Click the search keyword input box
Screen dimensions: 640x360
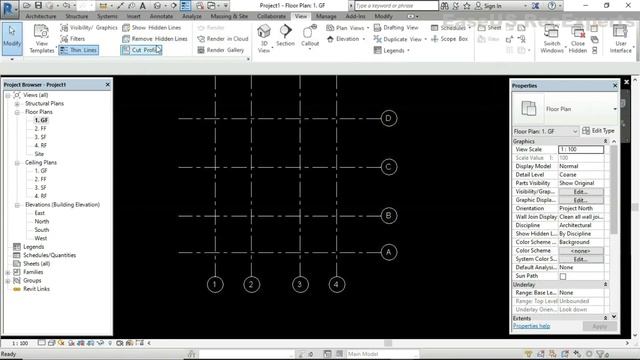(396, 6)
